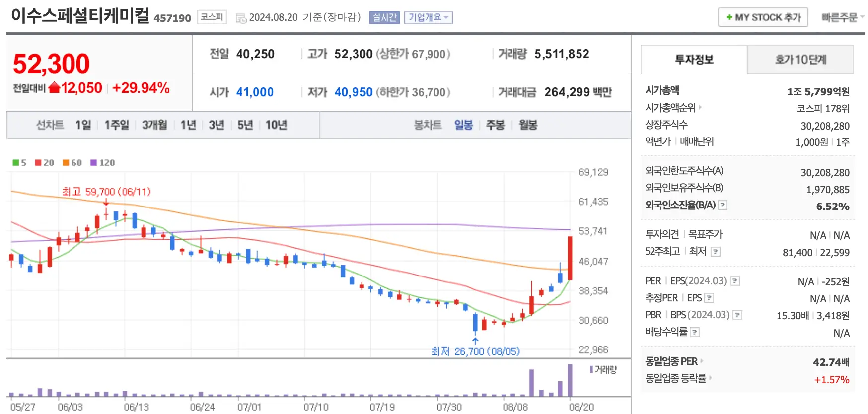Select the 1일 line chart period
This screenshot has height=414, width=868.
pyautogui.click(x=83, y=125)
